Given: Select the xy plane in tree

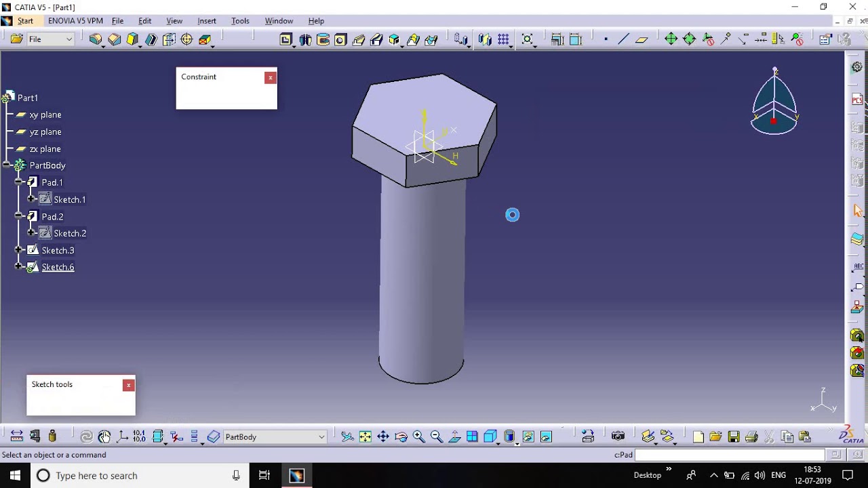Looking at the screenshot, I should pyautogui.click(x=45, y=115).
